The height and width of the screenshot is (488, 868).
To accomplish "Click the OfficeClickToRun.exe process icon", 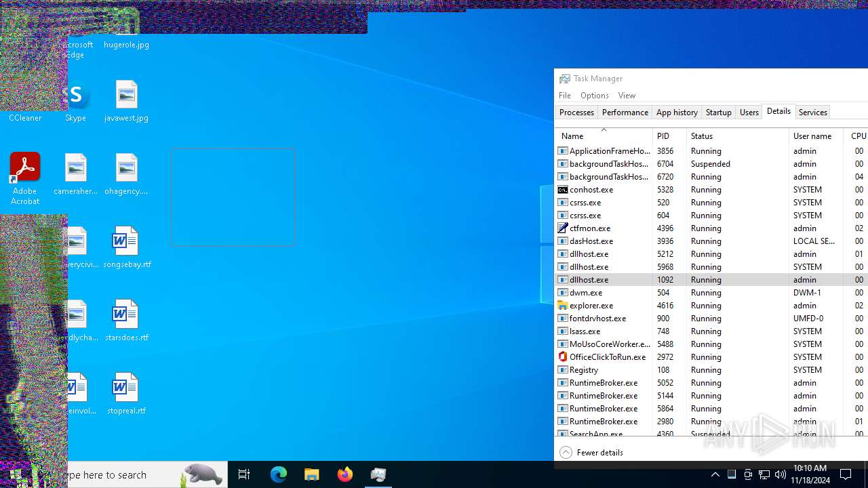I will pyautogui.click(x=563, y=357).
